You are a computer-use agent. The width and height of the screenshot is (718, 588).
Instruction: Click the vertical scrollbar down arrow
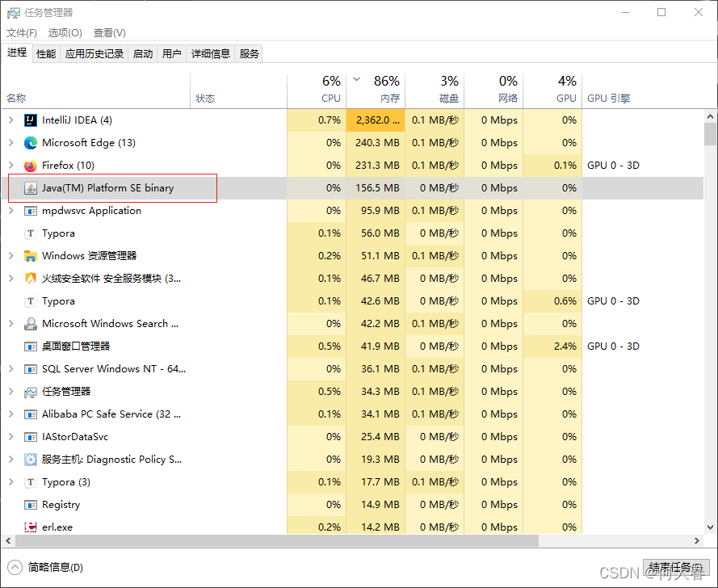pos(710,527)
